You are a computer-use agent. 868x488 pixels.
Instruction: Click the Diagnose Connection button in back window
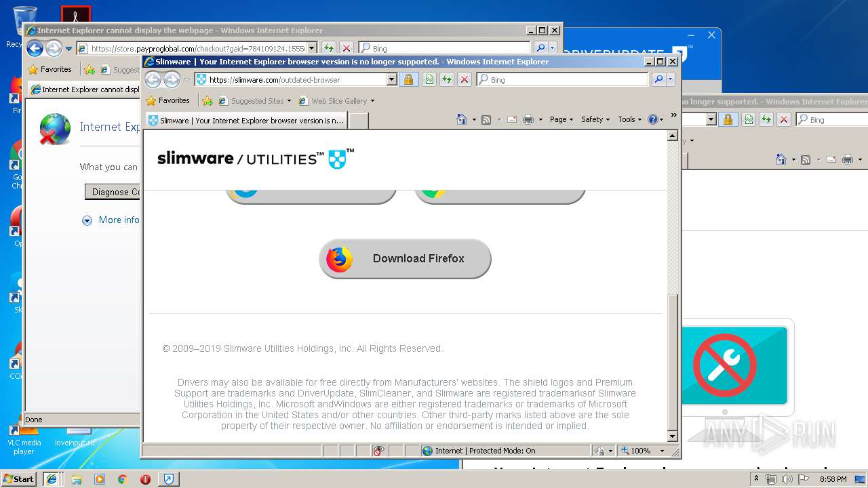tap(114, 192)
